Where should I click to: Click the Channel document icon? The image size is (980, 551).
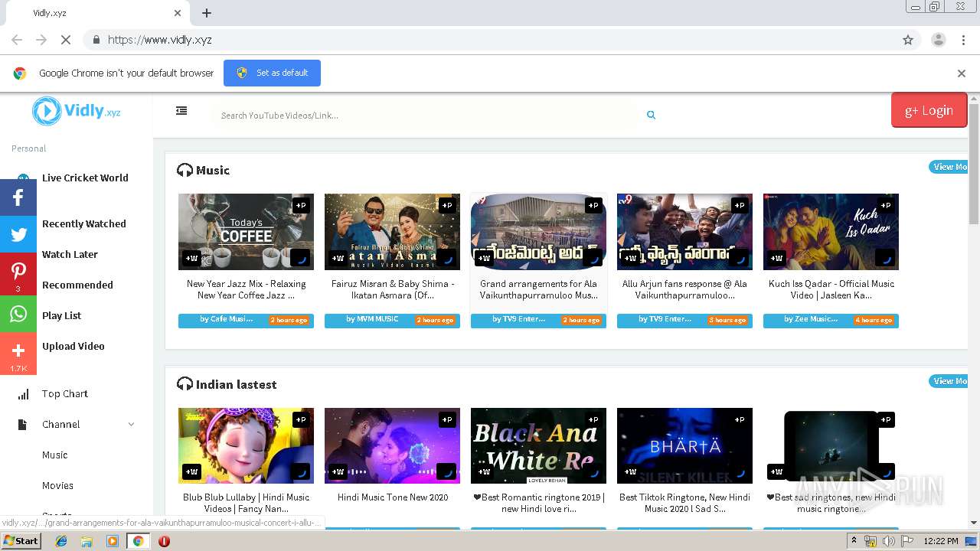pos(22,425)
